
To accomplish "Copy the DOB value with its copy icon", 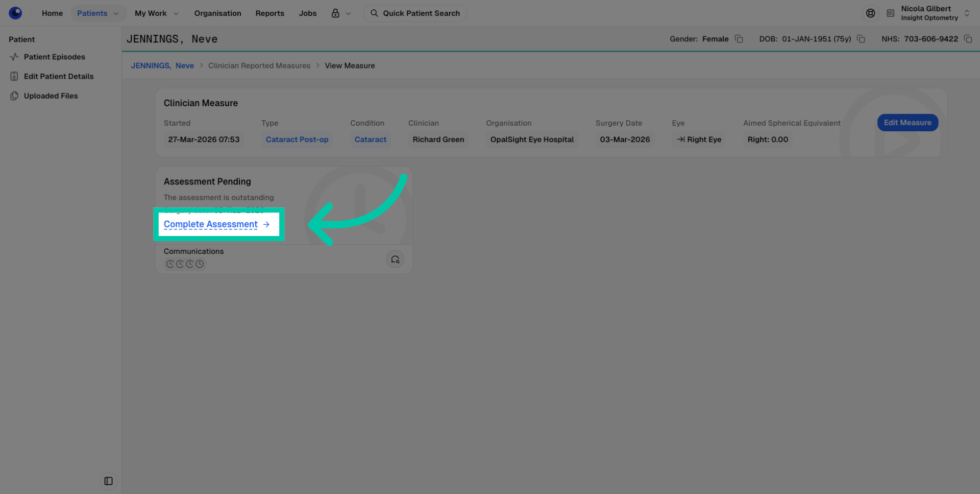I will pyautogui.click(x=861, y=39).
